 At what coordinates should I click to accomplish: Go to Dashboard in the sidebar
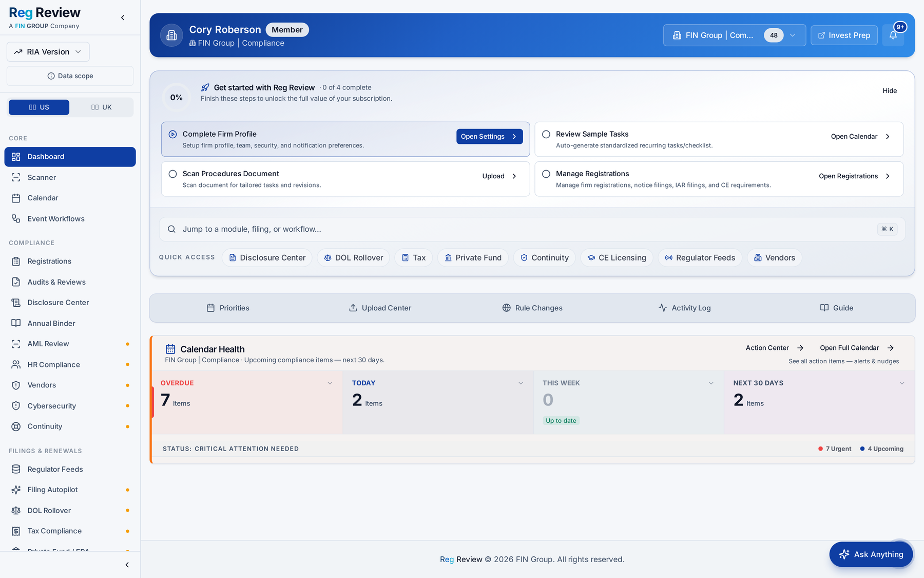(x=70, y=157)
